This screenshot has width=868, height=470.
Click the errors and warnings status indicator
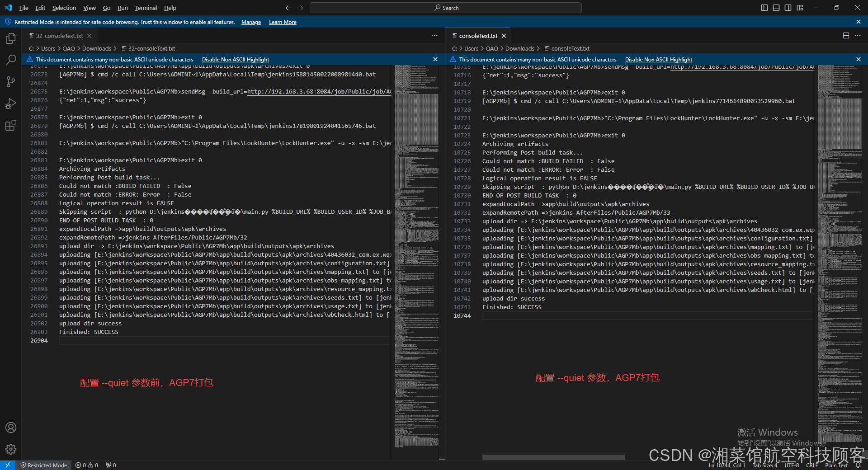[87, 465]
